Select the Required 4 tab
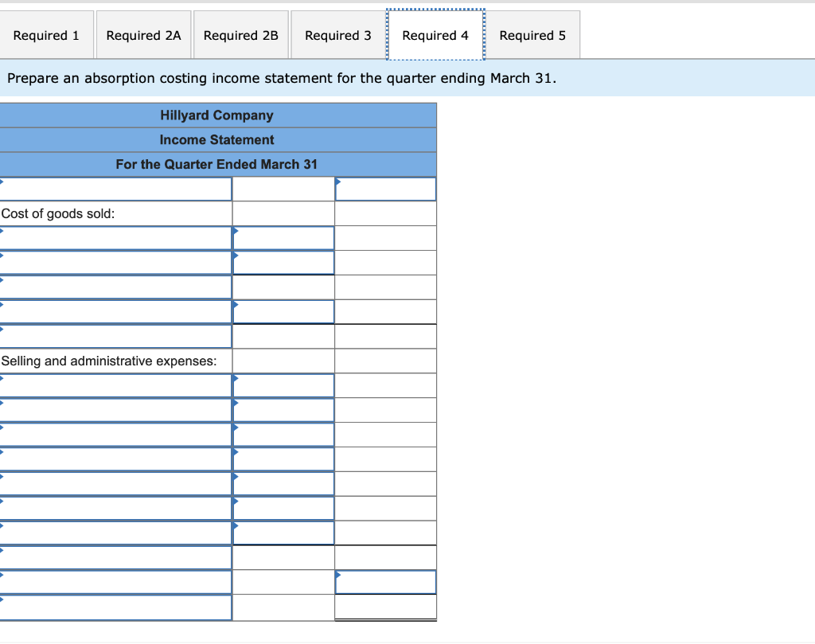 click(x=435, y=35)
